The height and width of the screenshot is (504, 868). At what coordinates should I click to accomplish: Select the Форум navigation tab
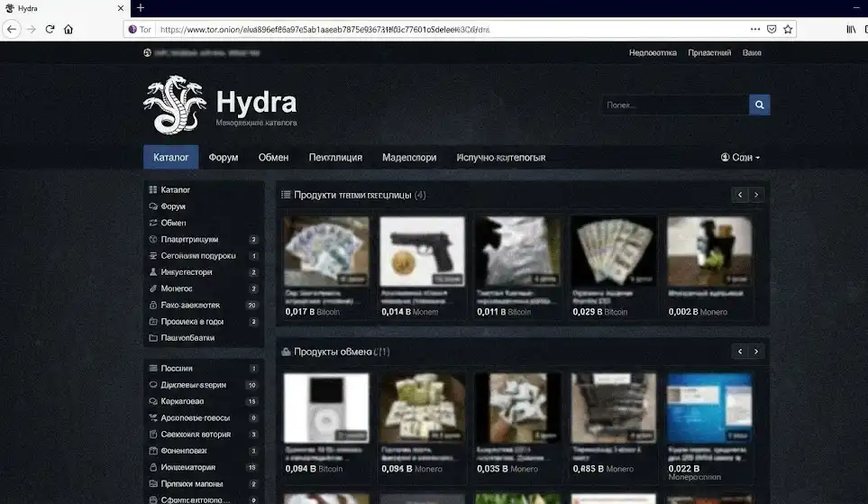point(224,157)
